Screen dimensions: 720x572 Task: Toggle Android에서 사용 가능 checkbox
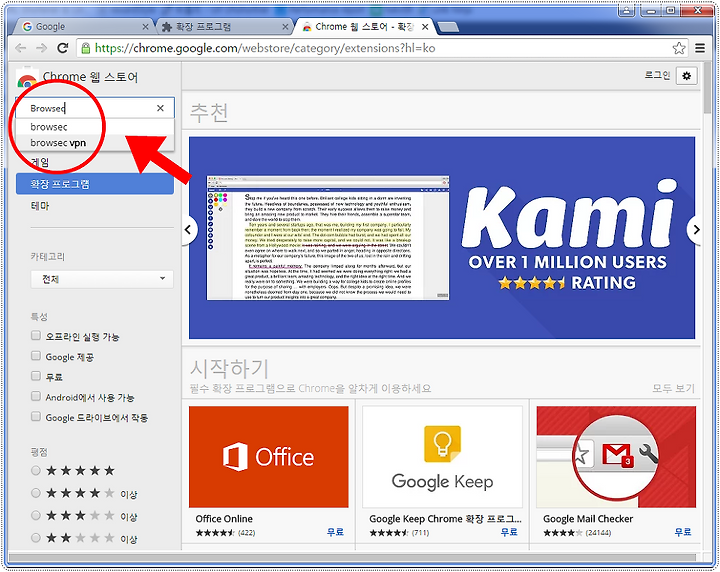[36, 396]
